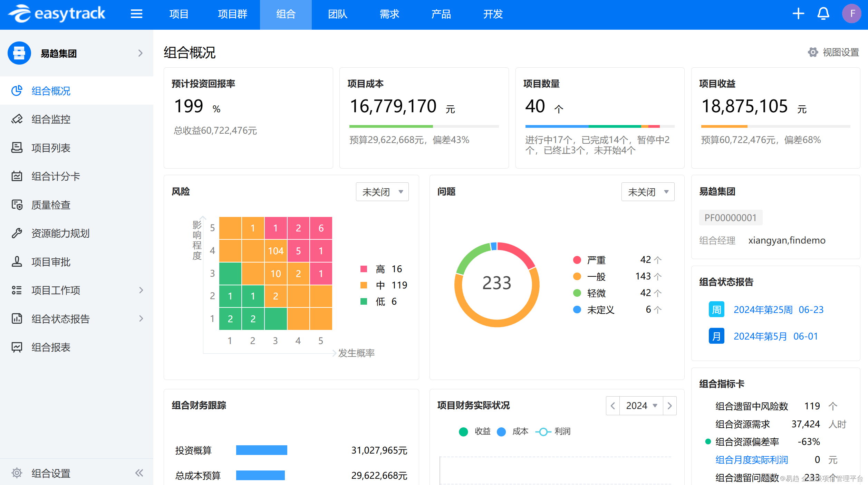Switch to 团队 top tab
The height and width of the screenshot is (485, 868).
click(338, 14)
